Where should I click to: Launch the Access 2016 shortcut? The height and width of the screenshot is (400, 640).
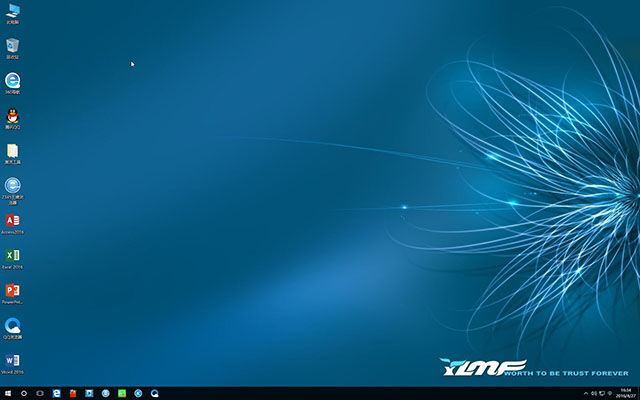pyautogui.click(x=13, y=221)
